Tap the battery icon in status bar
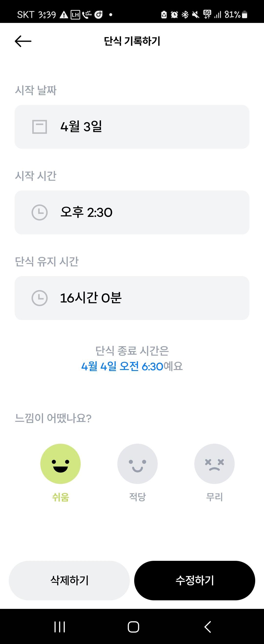Screen dimensions: 264x644 245,15
